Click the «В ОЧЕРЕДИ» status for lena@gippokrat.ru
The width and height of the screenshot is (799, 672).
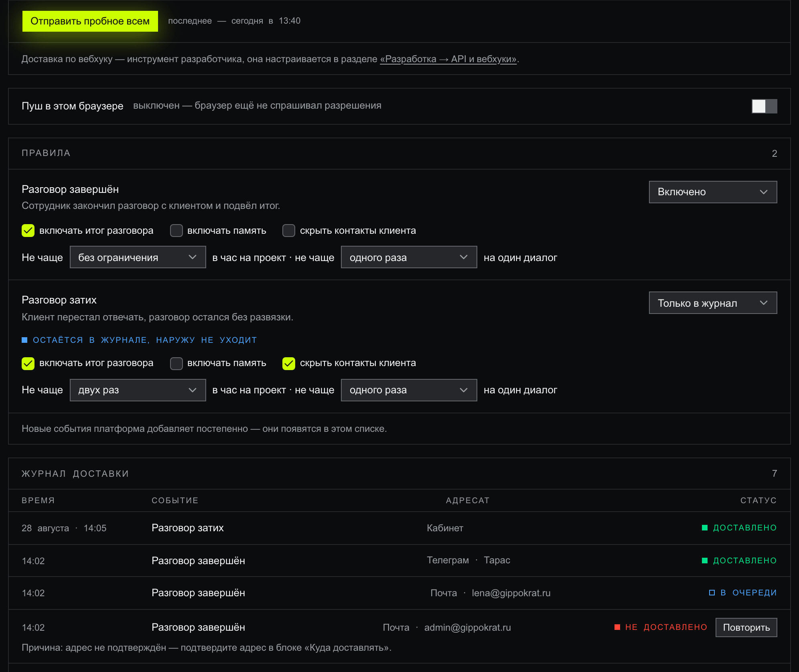743,593
